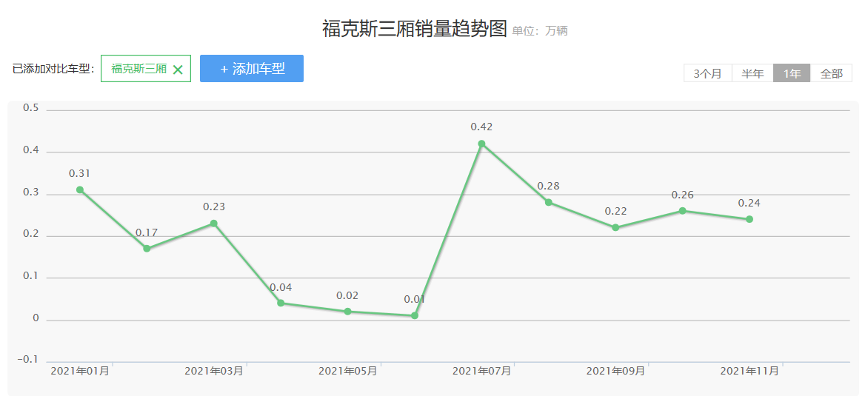This screenshot has width=868, height=396.
Task: Switch to the 全部 range tab
Action: pos(832,73)
